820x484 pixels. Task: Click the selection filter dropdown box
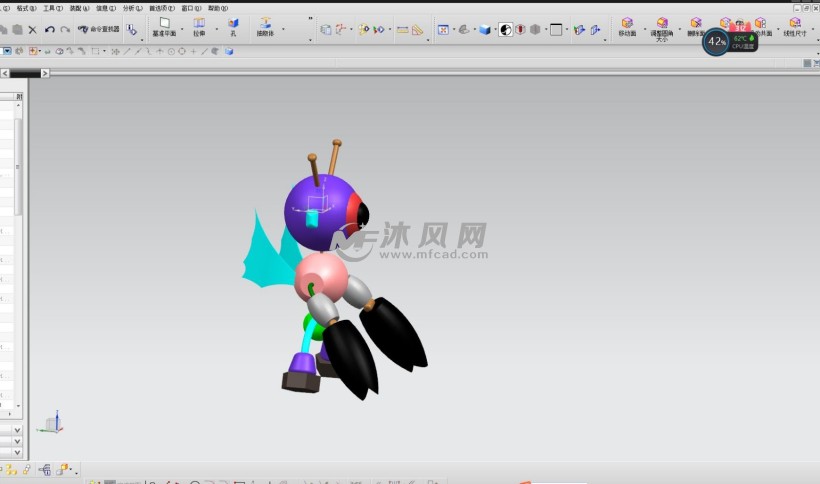click(6, 51)
